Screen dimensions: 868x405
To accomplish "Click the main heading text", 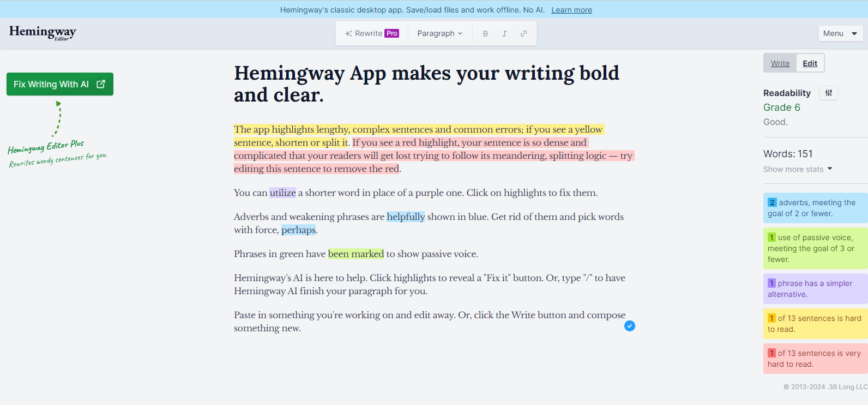I will 426,84.
